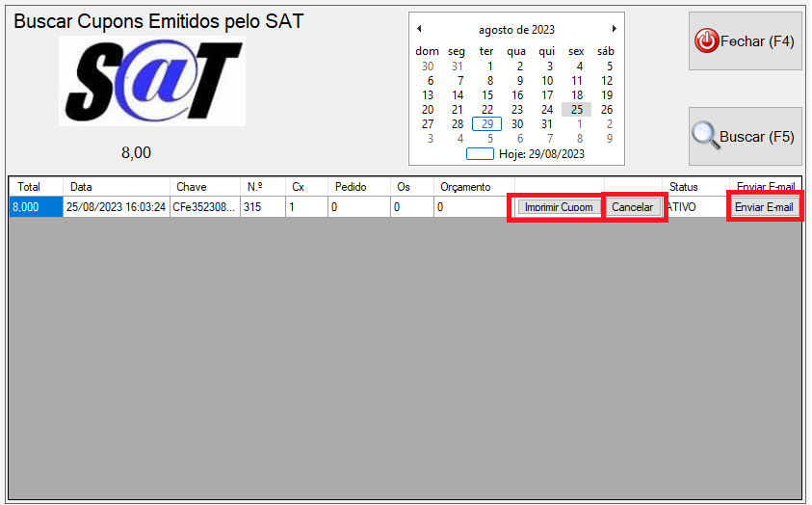The image size is (812, 505).
Task: Send coupon via Enviar E-mail button
Action: pos(764,207)
